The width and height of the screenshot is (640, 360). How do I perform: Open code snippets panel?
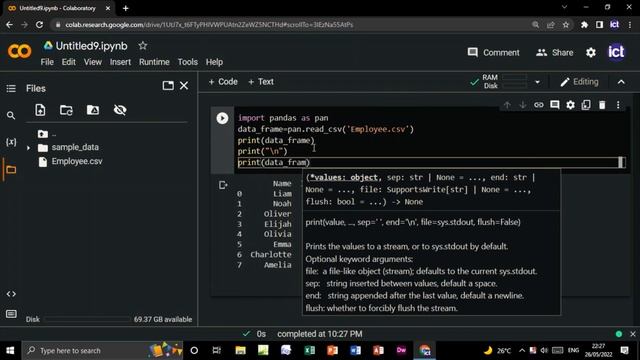[11, 294]
